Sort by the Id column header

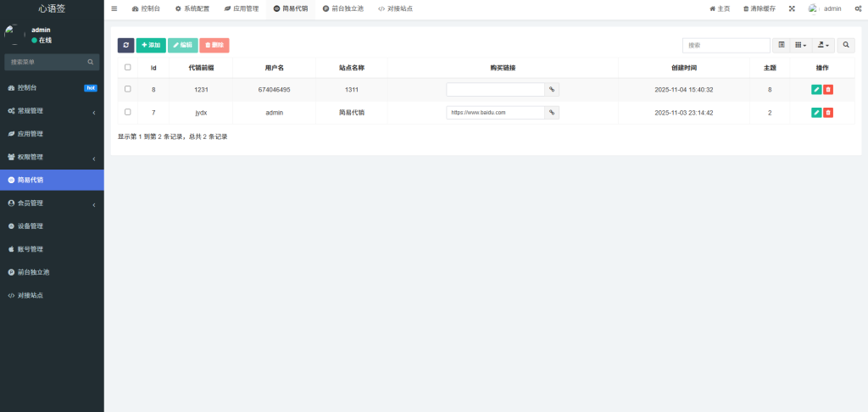coord(153,68)
